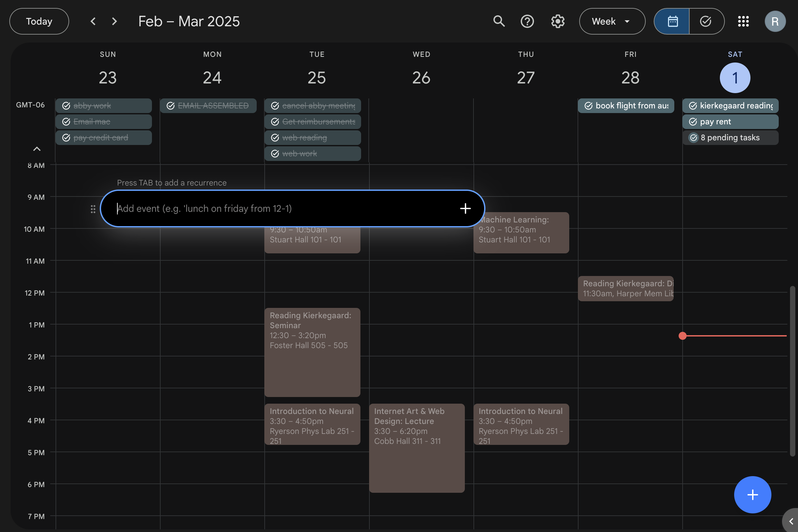Image resolution: width=798 pixels, height=532 pixels.
Task: Mark the pay rent task complete
Action: click(x=693, y=121)
